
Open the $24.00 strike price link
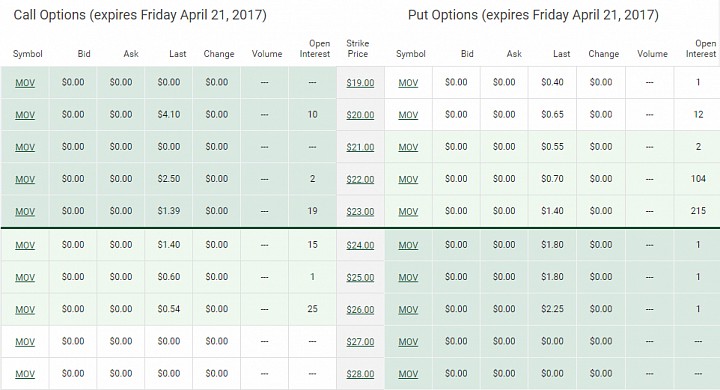click(360, 245)
